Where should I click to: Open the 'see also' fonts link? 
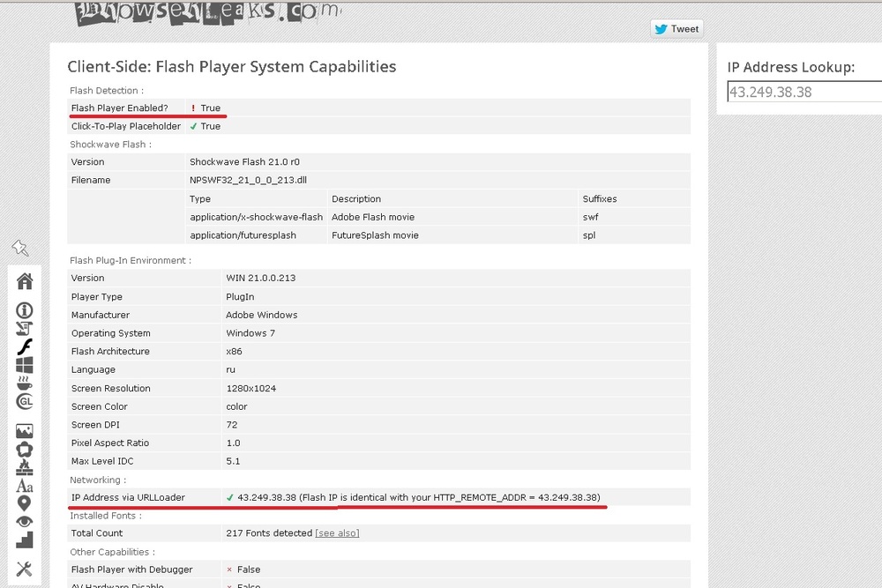[337, 533]
